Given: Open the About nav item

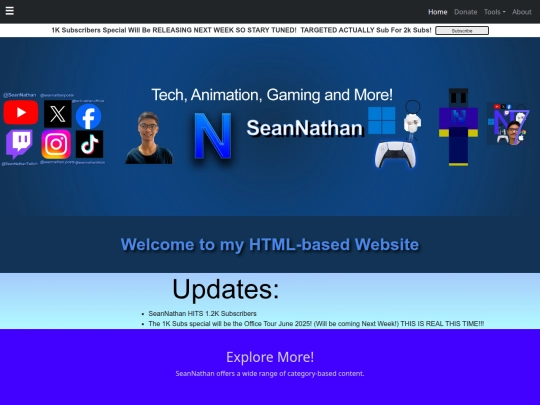Looking at the screenshot, I should (x=521, y=12).
